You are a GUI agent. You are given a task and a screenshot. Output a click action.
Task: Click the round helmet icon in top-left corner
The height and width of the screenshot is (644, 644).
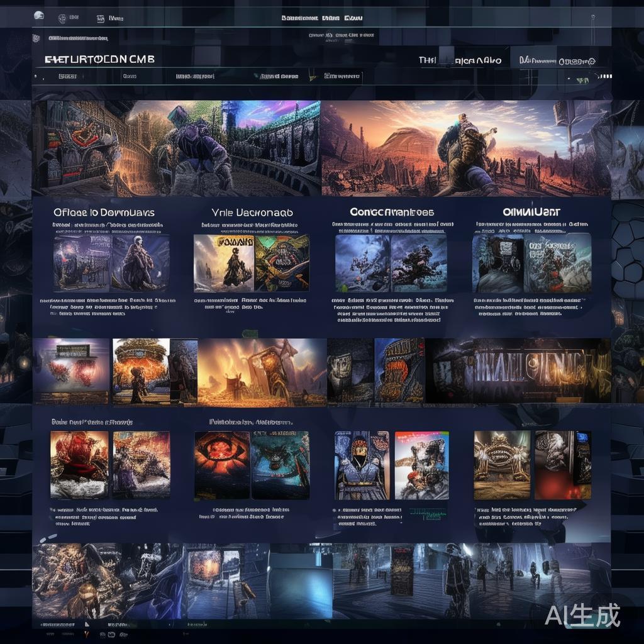[39, 16]
